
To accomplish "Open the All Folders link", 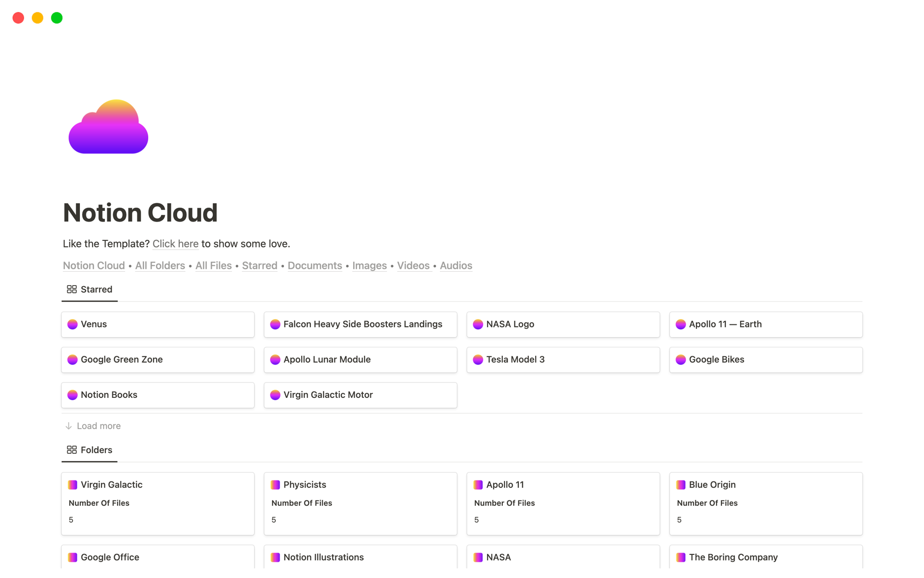I will [160, 265].
